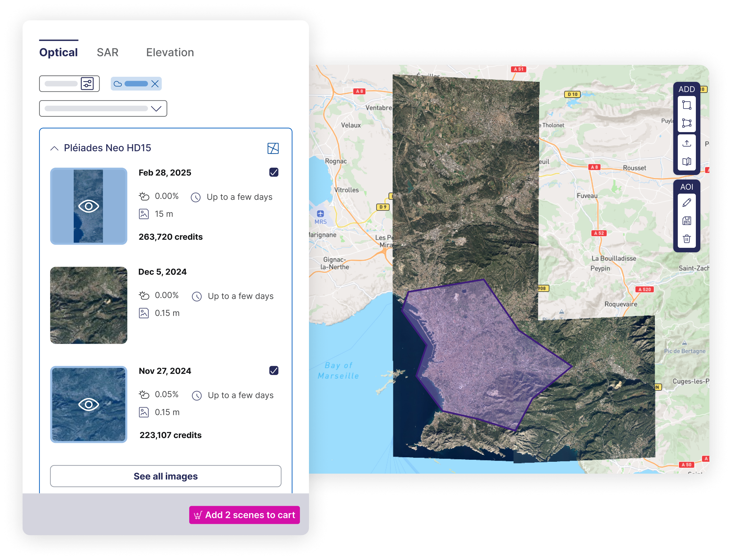Click See all images button
This screenshot has height=560, width=732.
point(165,476)
